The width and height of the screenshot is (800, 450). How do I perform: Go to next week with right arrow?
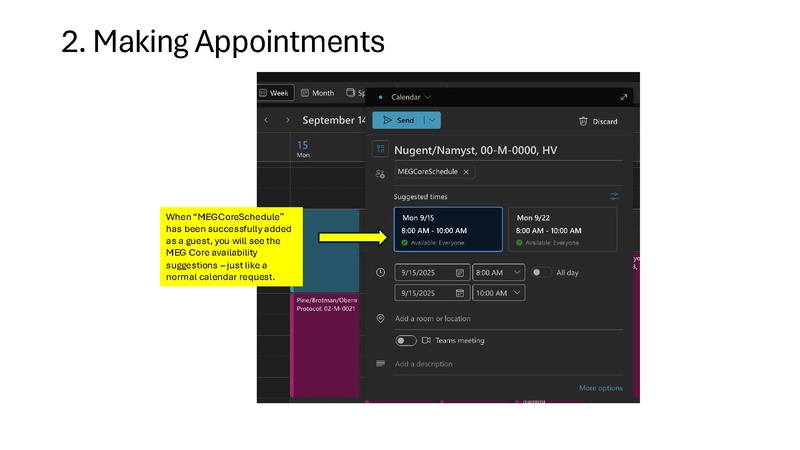click(x=288, y=120)
